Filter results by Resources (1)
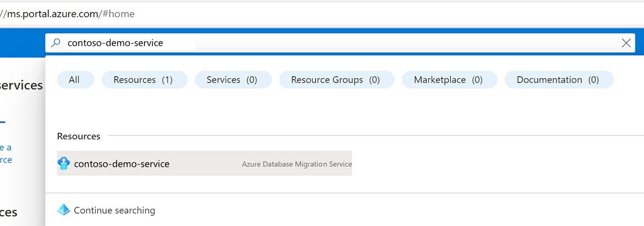644x226 pixels. [143, 80]
